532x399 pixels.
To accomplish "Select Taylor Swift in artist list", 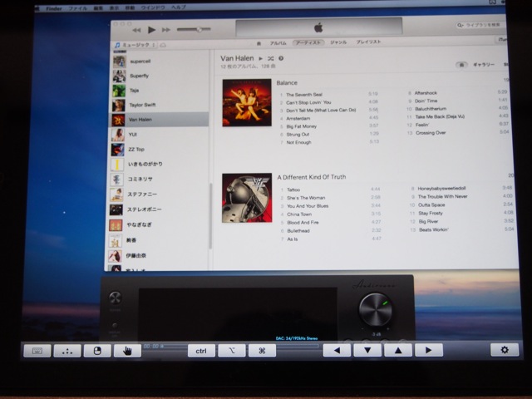I will 159,106.
